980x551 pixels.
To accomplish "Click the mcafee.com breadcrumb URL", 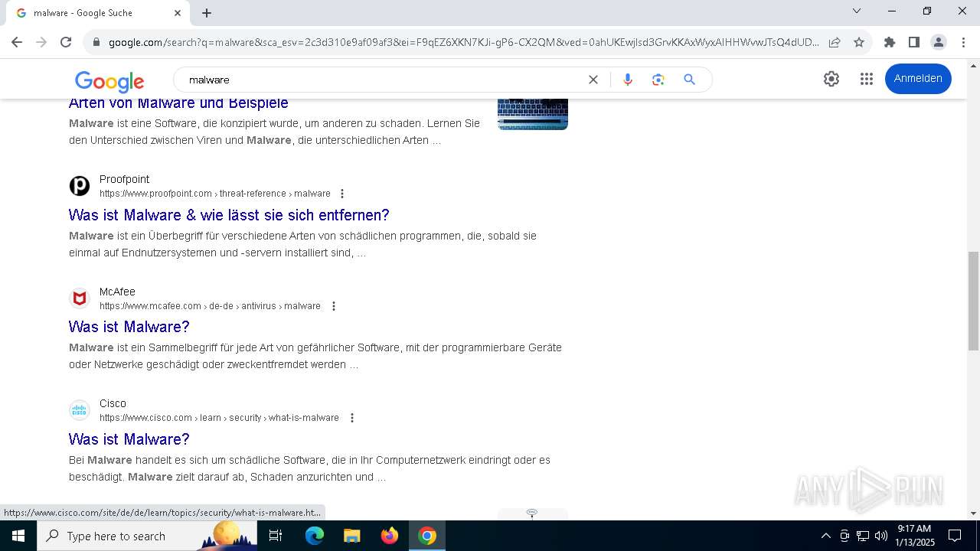I will click(x=210, y=306).
